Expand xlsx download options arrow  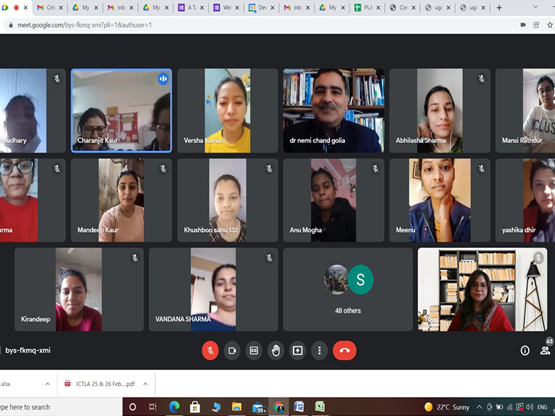coord(47,384)
